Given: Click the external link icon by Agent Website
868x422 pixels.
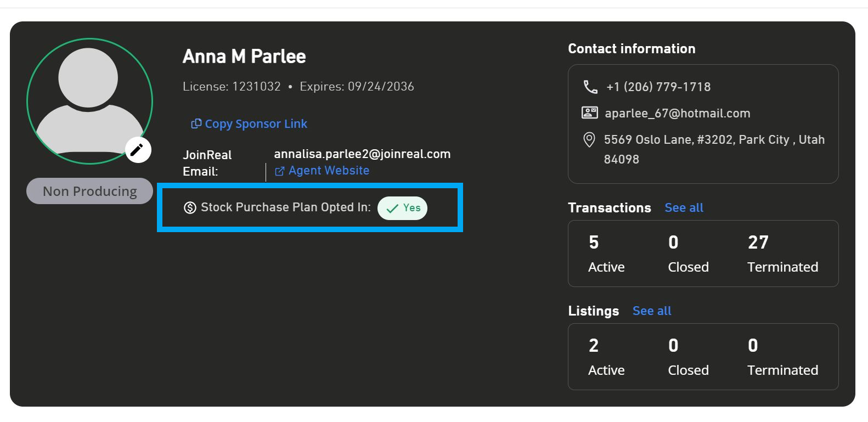Looking at the screenshot, I should click(279, 171).
